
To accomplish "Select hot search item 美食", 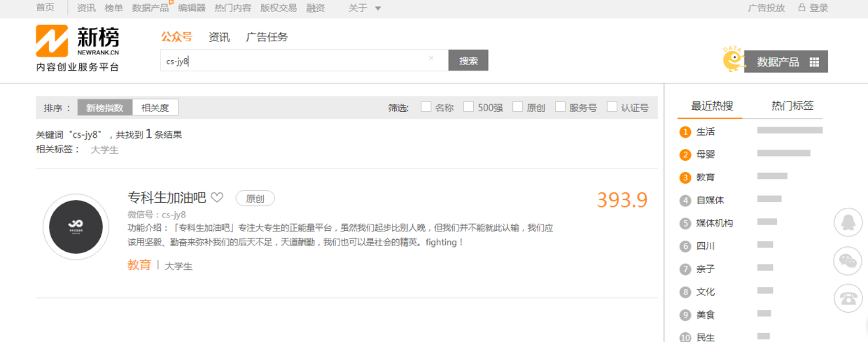I will [x=705, y=315].
